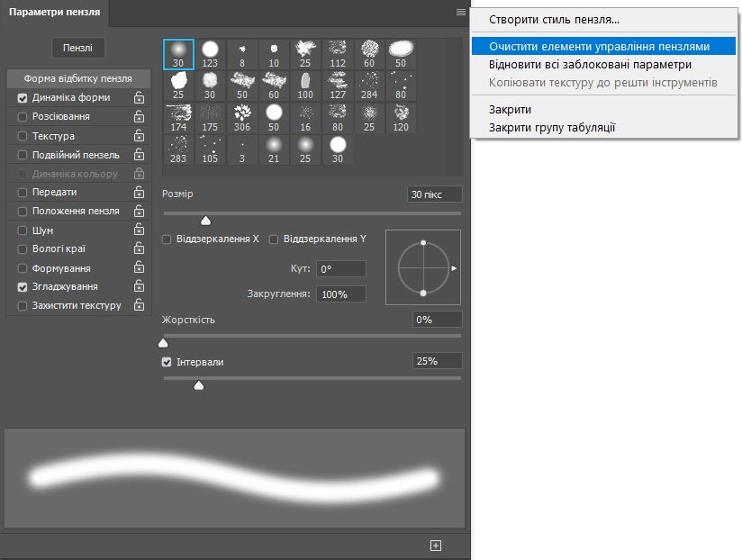742x560 pixels.
Task: Toggle lock icon for Згладжування
Action: (139, 286)
